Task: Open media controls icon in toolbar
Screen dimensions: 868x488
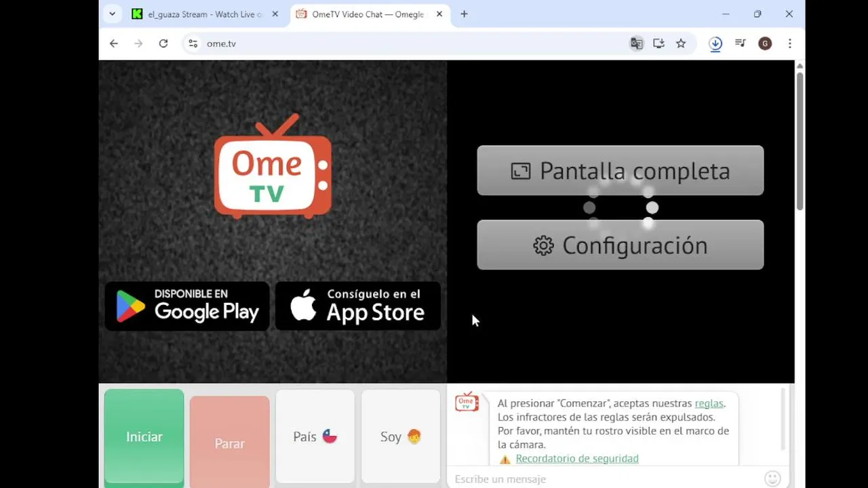Action: (x=740, y=43)
